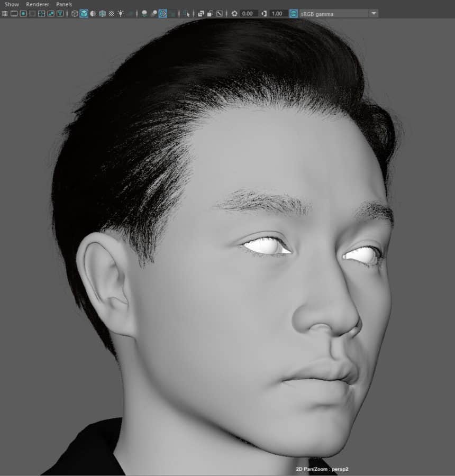Image resolution: width=455 pixels, height=476 pixels.
Task: Toggle the Film Gate display
Action: [x=14, y=14]
